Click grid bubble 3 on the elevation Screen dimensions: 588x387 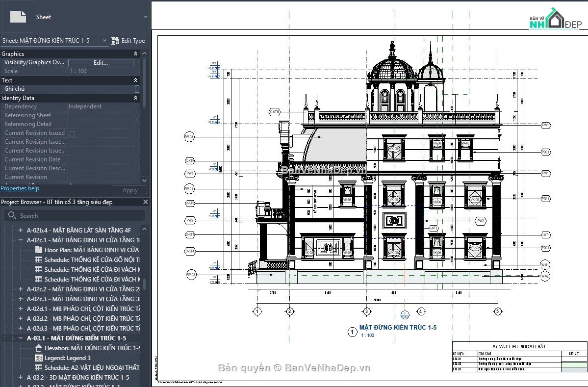tap(367, 311)
